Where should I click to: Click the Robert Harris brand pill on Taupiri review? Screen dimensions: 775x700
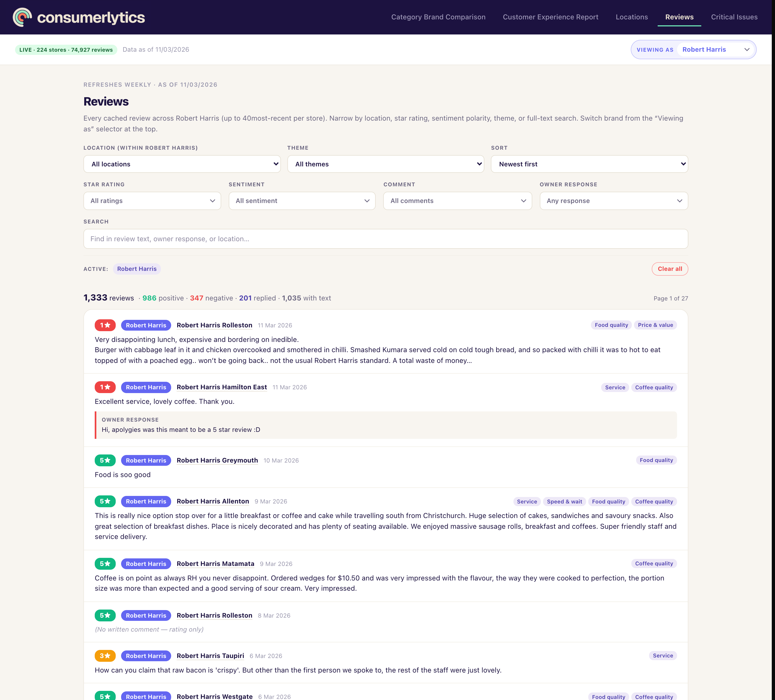[x=146, y=656]
